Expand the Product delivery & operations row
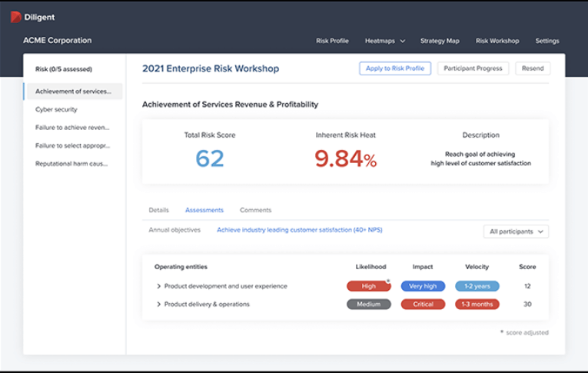The height and width of the screenshot is (373, 588). click(158, 305)
